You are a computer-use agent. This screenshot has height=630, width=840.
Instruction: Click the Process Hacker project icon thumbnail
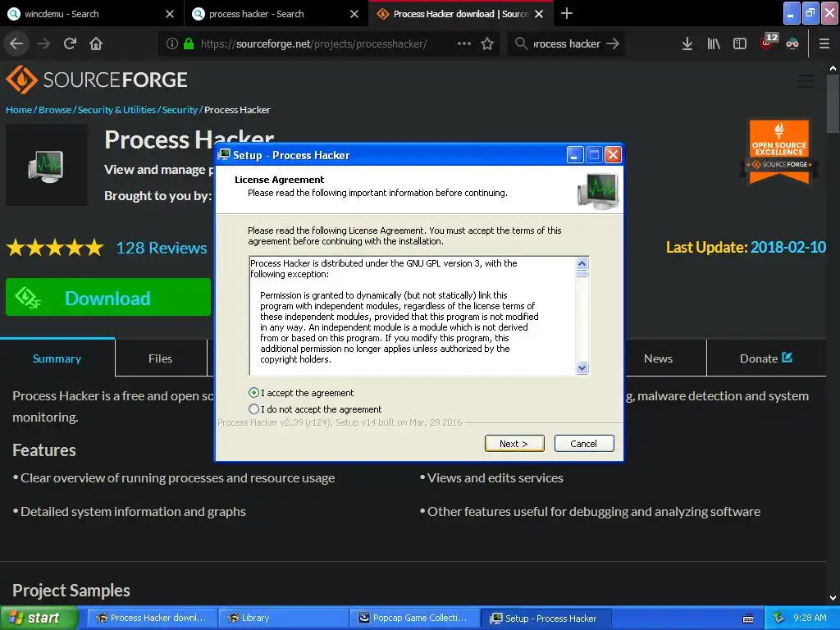(47, 165)
